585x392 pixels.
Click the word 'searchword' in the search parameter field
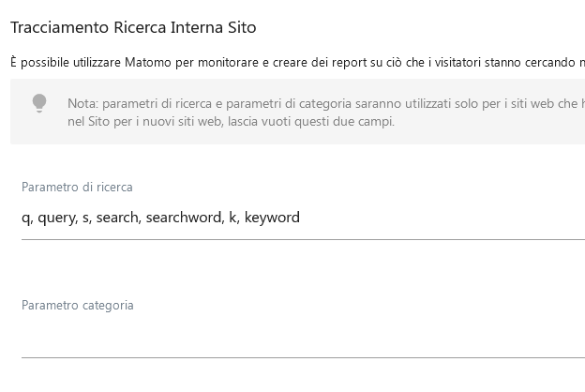pos(184,218)
